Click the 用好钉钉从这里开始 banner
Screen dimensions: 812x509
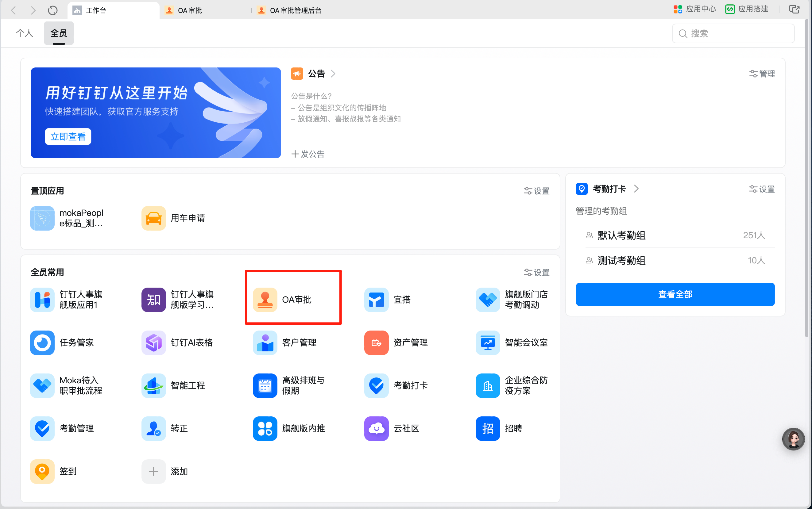point(156,113)
